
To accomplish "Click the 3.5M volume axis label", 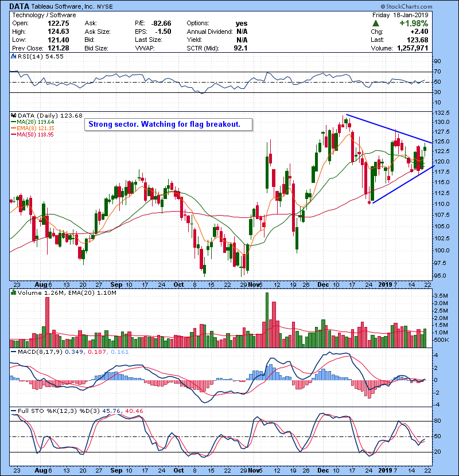I will click(x=441, y=296).
